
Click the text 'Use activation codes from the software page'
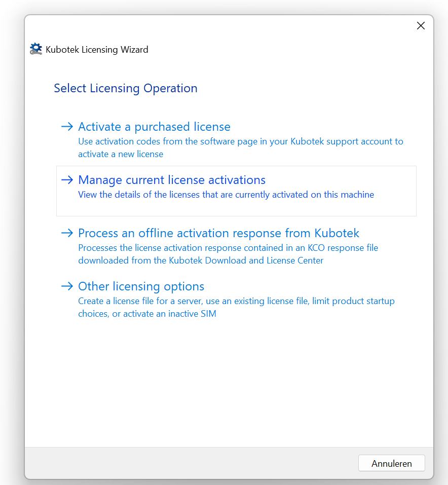pyautogui.click(x=168, y=141)
